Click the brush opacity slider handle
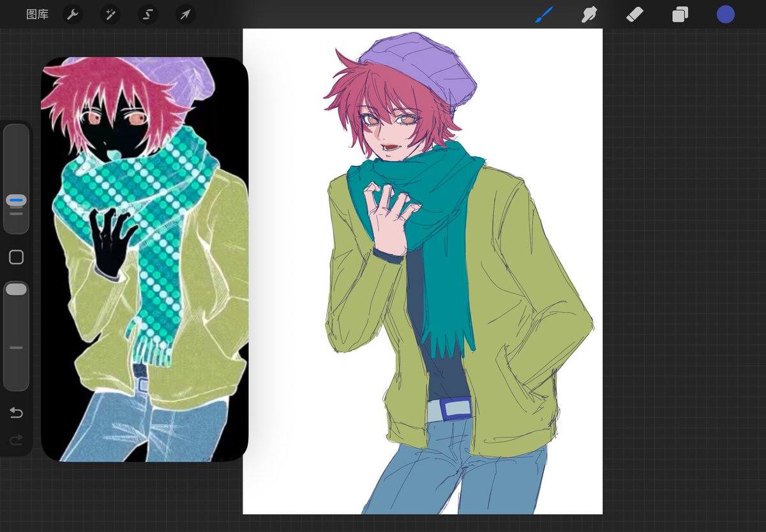 tap(16, 290)
